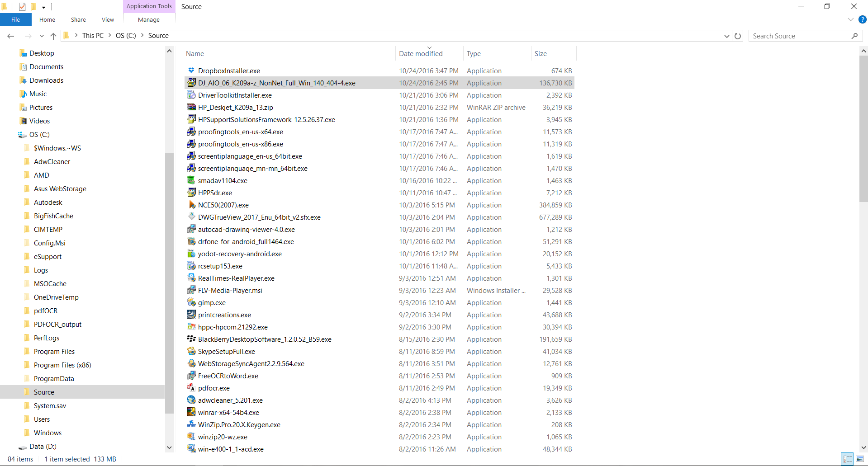Click the Refresh button beside address bar
The image size is (868, 466).
point(738,36)
